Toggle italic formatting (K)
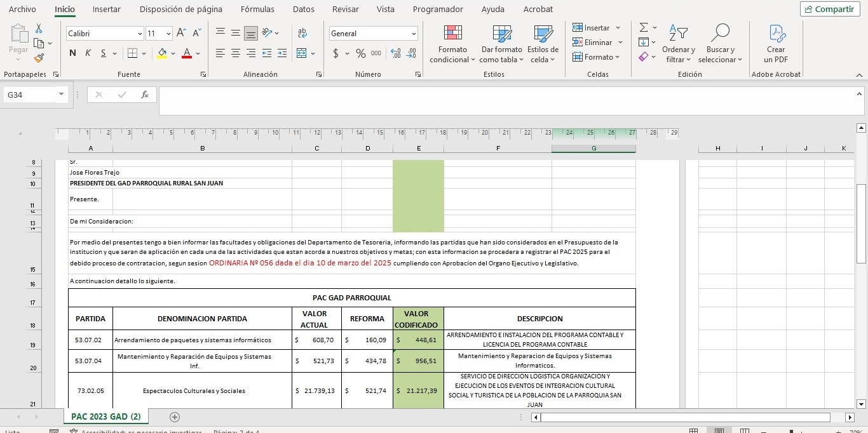 coord(88,53)
